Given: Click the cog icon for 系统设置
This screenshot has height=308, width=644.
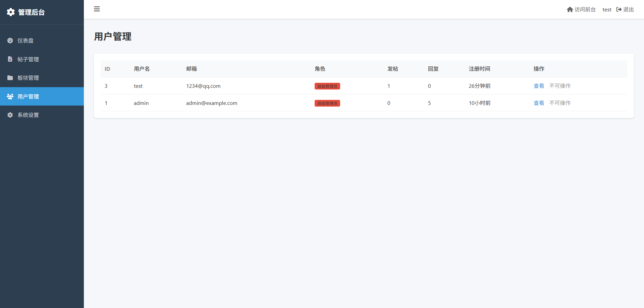Looking at the screenshot, I should coord(10,115).
